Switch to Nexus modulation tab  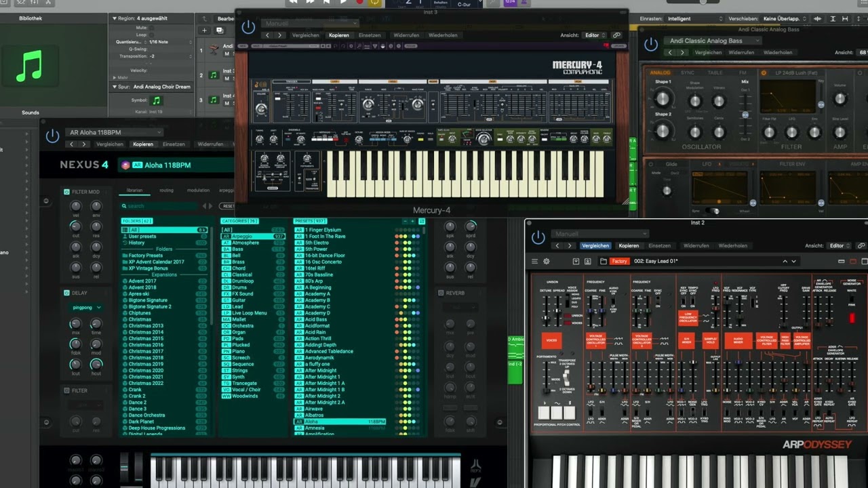coord(198,190)
